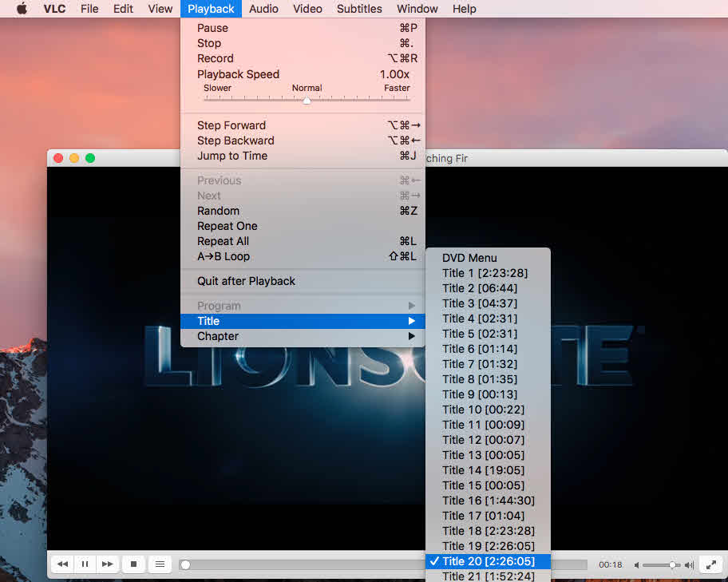
Task: Select Title 5 [02:31]
Action: click(x=488, y=334)
